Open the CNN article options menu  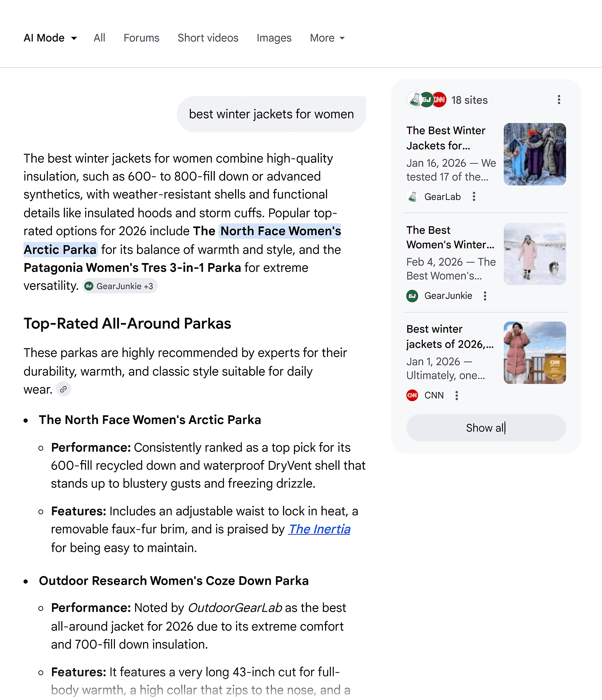(x=457, y=395)
